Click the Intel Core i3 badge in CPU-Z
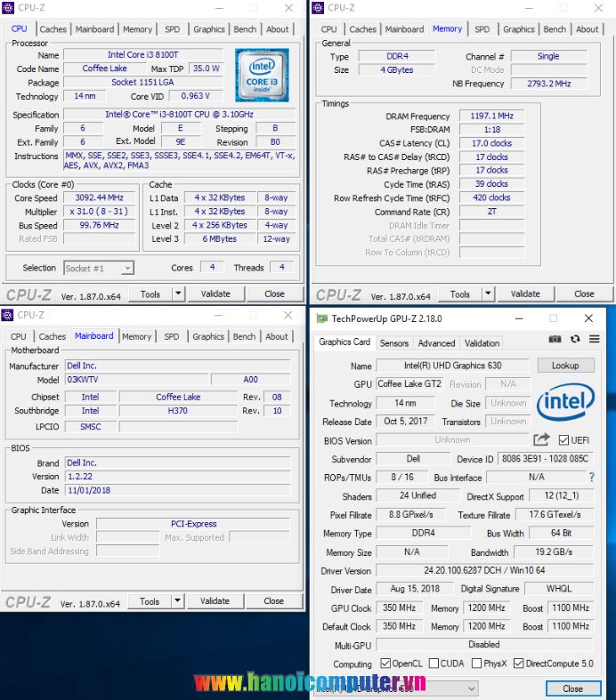The height and width of the screenshot is (700, 616). point(262,76)
